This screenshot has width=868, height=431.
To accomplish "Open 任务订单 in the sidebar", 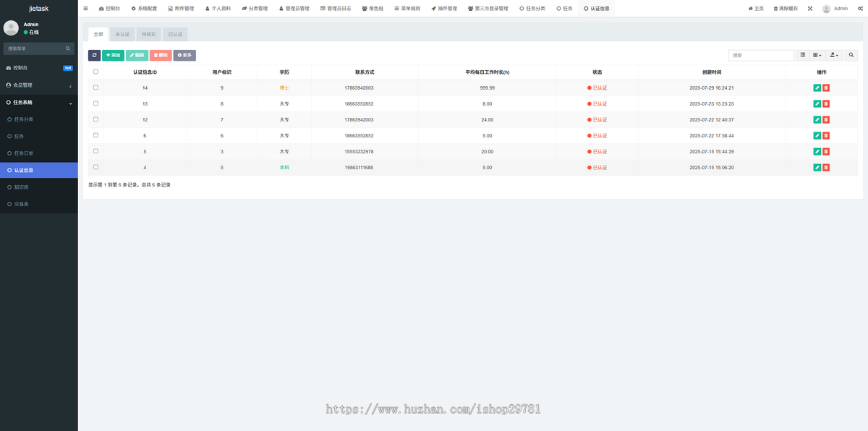I will (38, 153).
